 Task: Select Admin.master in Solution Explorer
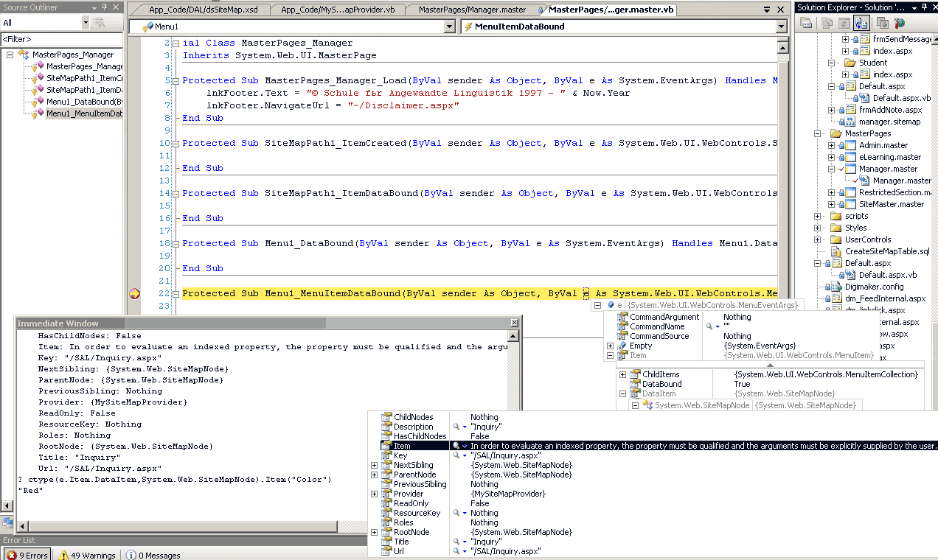(x=883, y=145)
